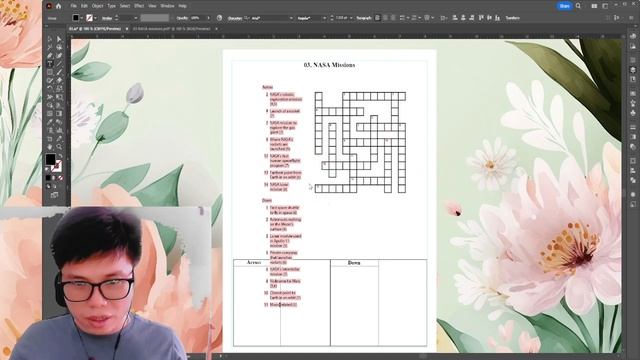Image resolution: width=640 pixels, height=360 pixels.
Task: Open the Character panel link
Action: (x=235, y=18)
